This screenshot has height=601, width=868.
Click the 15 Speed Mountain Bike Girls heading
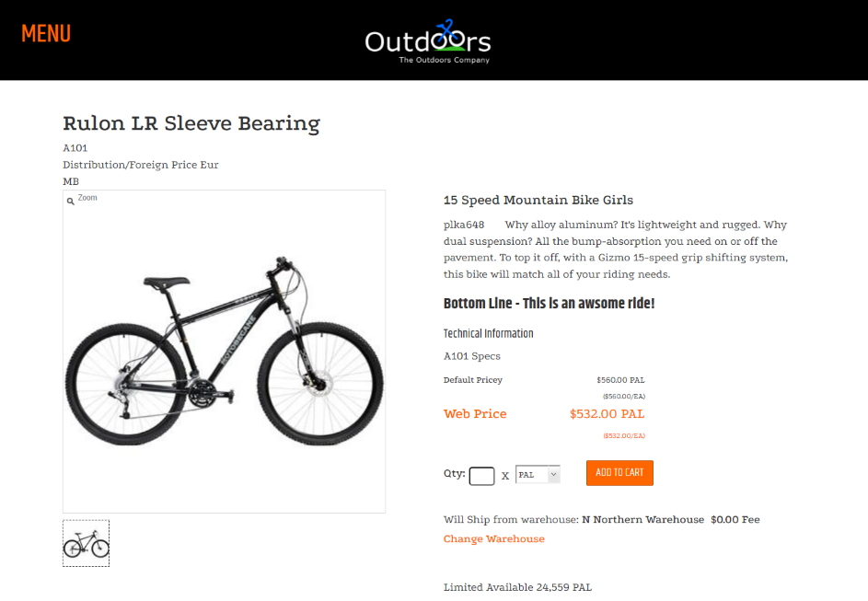tap(538, 200)
